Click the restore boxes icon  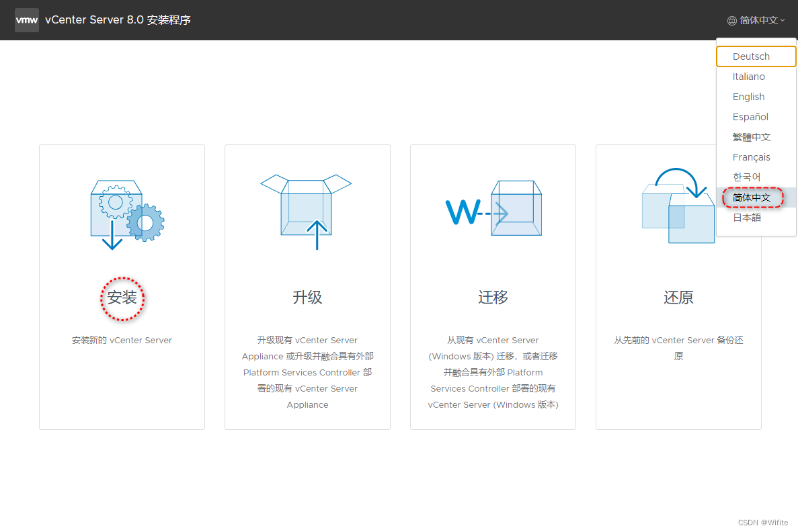678,206
